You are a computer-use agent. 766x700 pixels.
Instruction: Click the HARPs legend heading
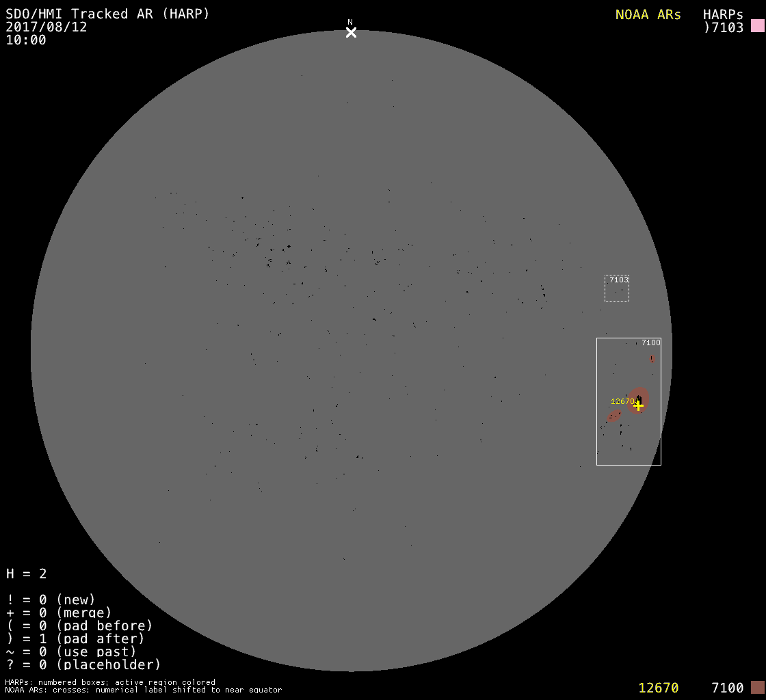point(723,14)
